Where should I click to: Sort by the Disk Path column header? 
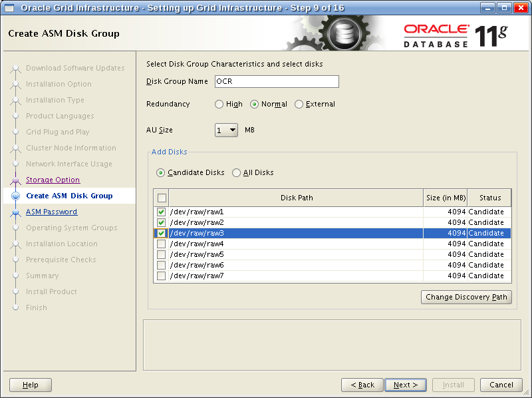[296, 198]
